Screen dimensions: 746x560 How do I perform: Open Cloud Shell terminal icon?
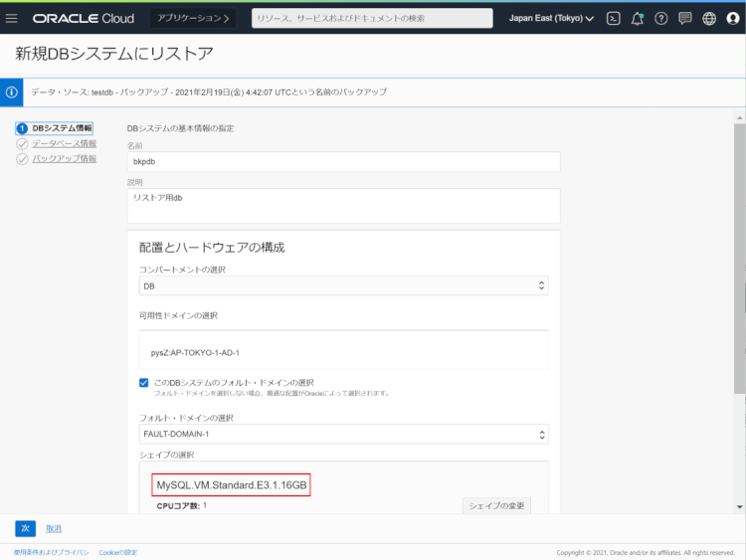615,18
